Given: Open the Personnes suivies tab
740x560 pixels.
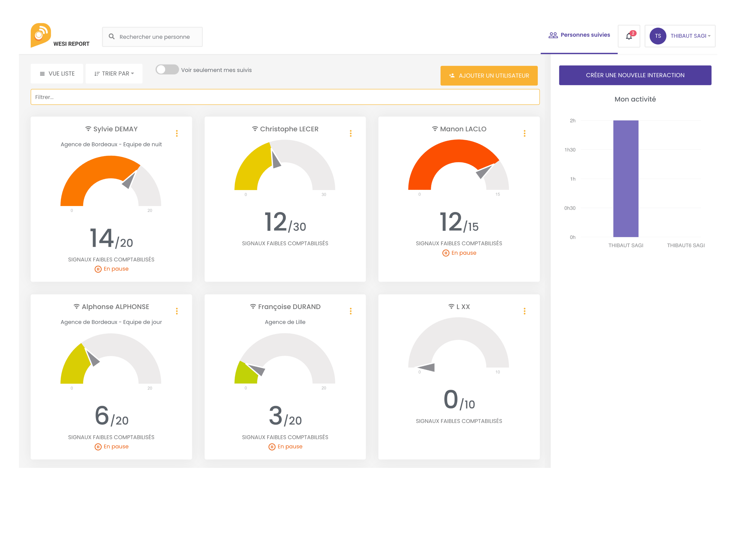Looking at the screenshot, I should click(x=579, y=35).
